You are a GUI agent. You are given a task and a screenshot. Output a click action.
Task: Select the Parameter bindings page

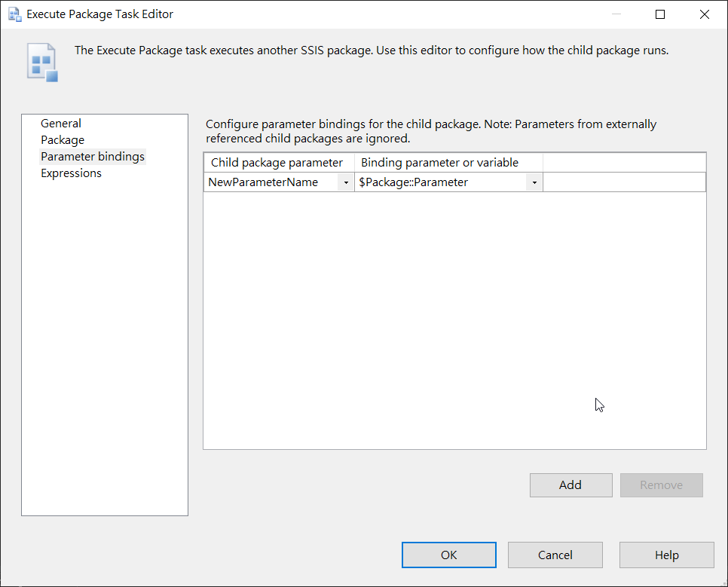93,157
